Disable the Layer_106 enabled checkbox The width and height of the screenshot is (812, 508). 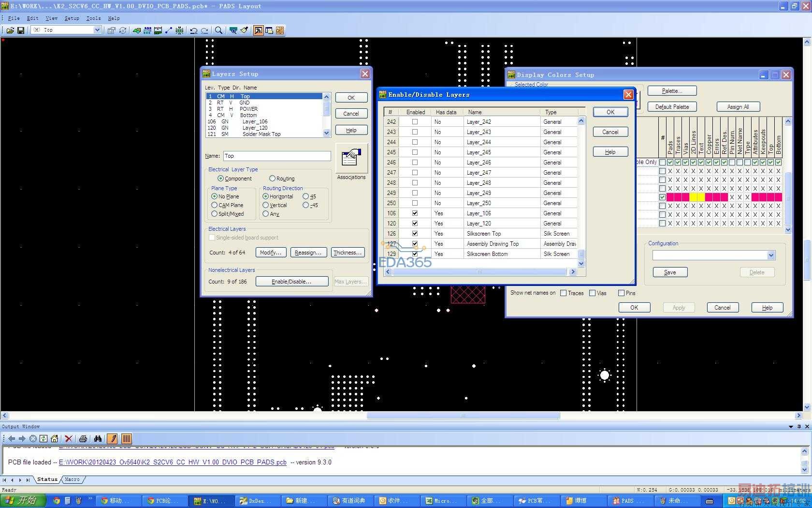pyautogui.click(x=415, y=213)
